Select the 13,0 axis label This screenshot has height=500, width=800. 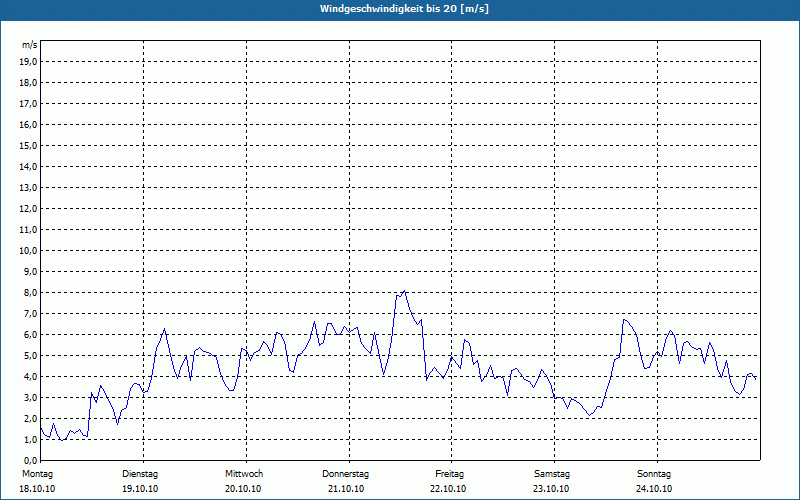click(29, 187)
